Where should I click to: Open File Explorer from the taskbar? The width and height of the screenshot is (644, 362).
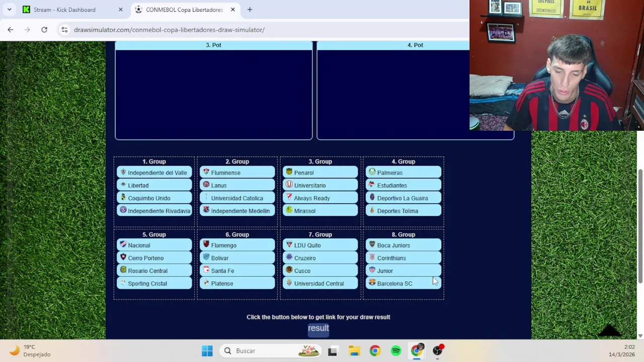click(354, 350)
